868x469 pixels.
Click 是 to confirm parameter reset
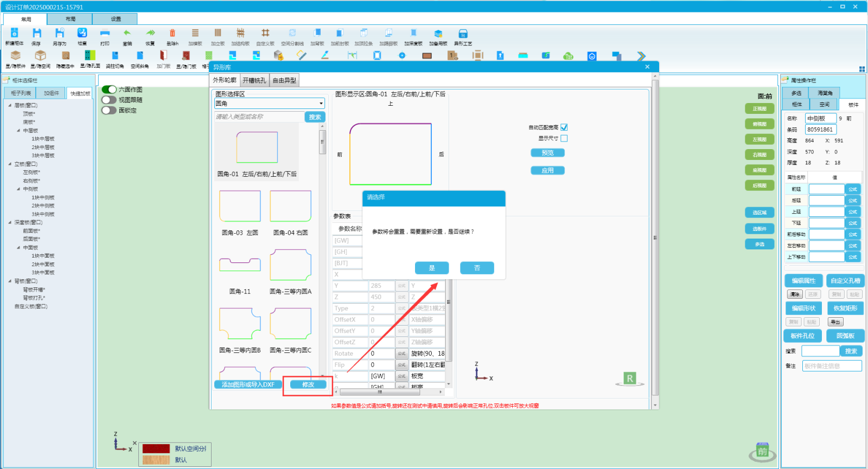(432, 268)
